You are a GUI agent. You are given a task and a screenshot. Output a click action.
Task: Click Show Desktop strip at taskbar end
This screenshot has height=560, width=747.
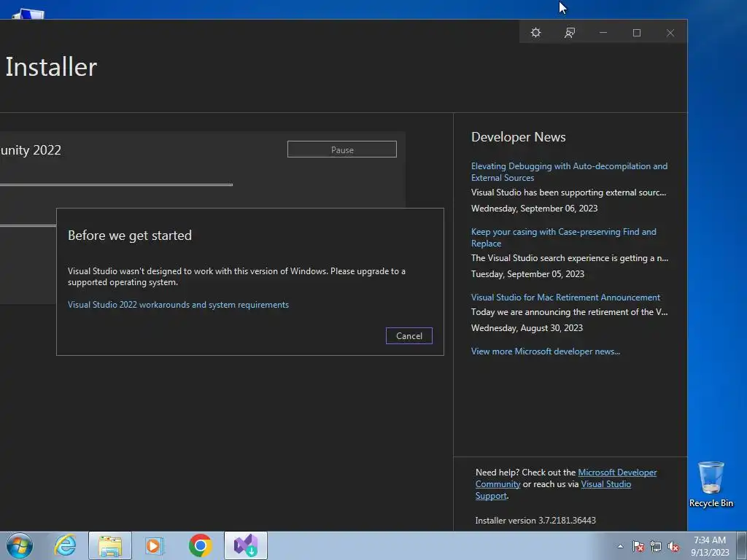[x=741, y=545]
